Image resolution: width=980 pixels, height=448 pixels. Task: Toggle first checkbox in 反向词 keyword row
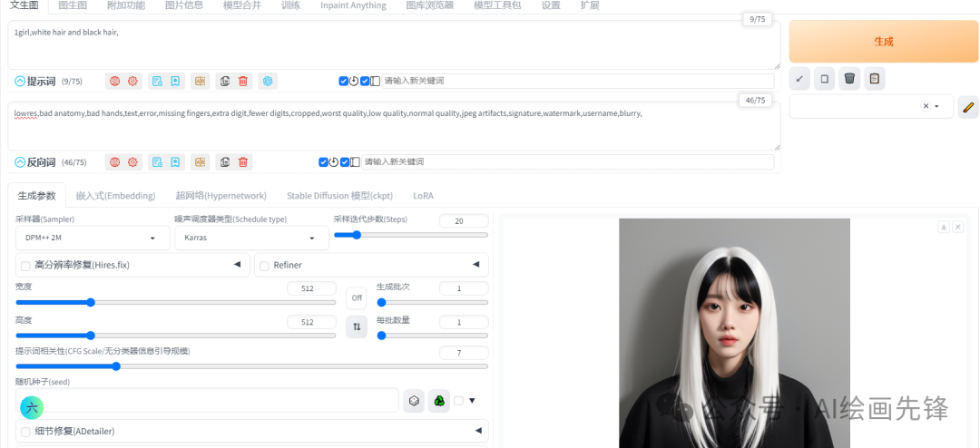[323, 162]
